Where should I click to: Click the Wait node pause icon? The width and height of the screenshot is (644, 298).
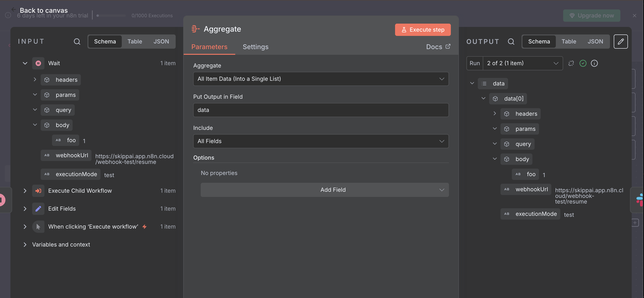coord(38,63)
